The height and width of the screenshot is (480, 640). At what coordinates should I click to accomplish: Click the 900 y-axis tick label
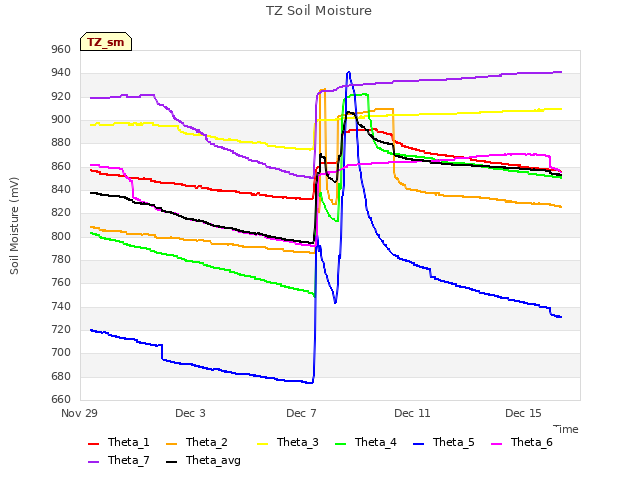pos(61,120)
